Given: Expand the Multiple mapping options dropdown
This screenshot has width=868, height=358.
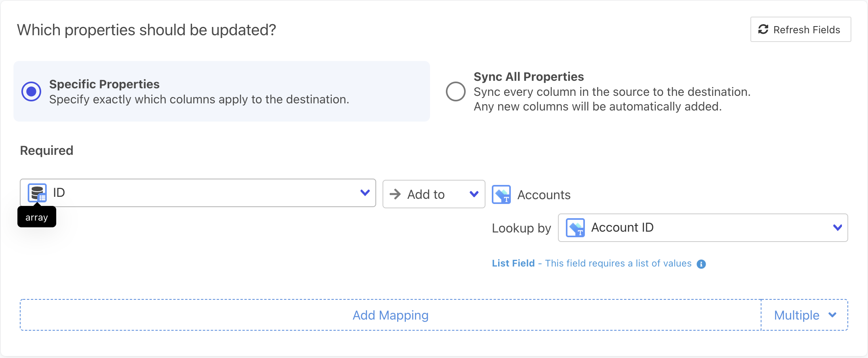Looking at the screenshot, I should coord(804,315).
